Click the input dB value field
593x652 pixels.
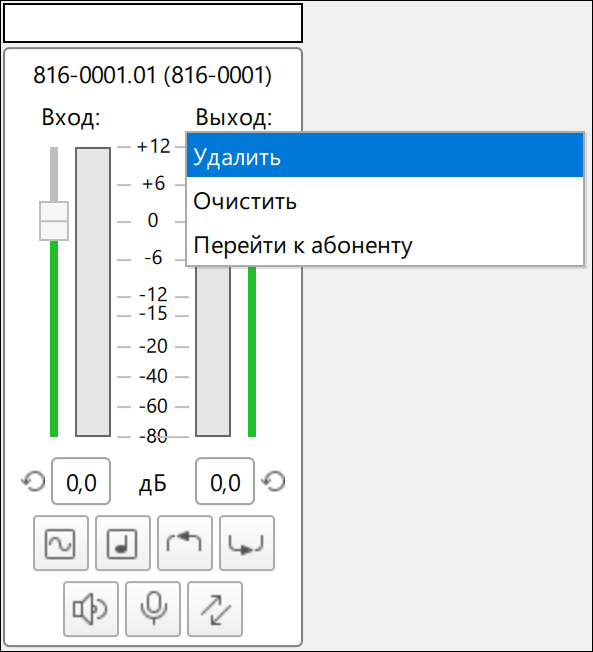pyautogui.click(x=81, y=481)
